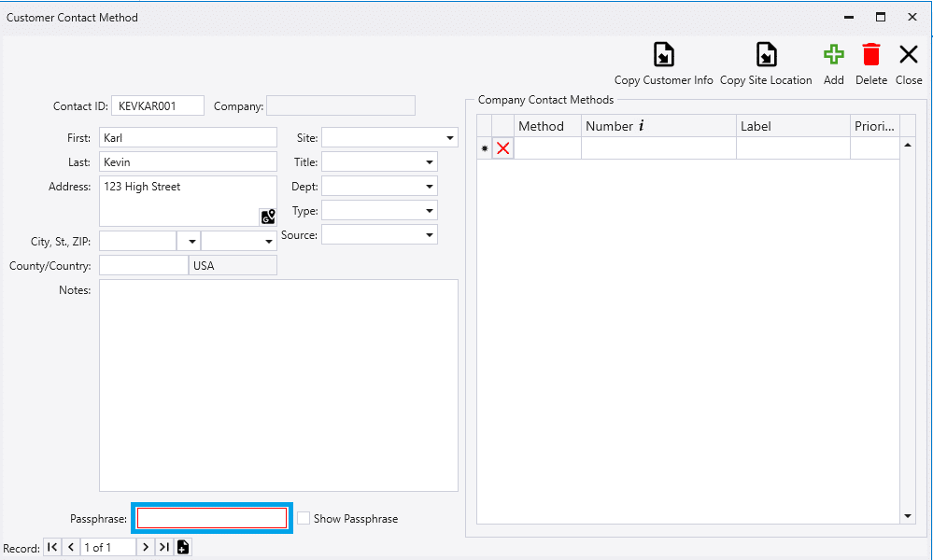Go to first record in navigator
This screenshot has width=933, height=560.
[x=52, y=547]
